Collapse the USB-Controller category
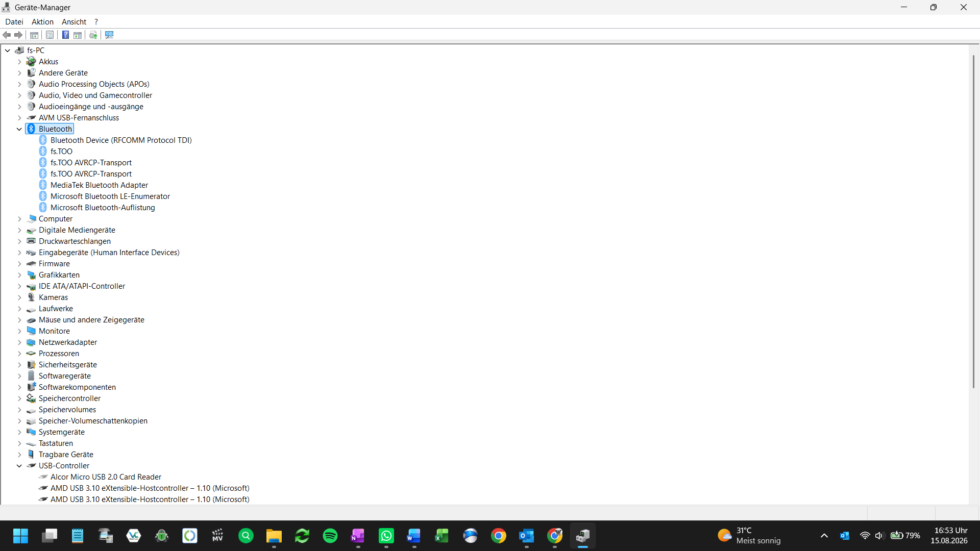The image size is (980, 551). [19, 465]
